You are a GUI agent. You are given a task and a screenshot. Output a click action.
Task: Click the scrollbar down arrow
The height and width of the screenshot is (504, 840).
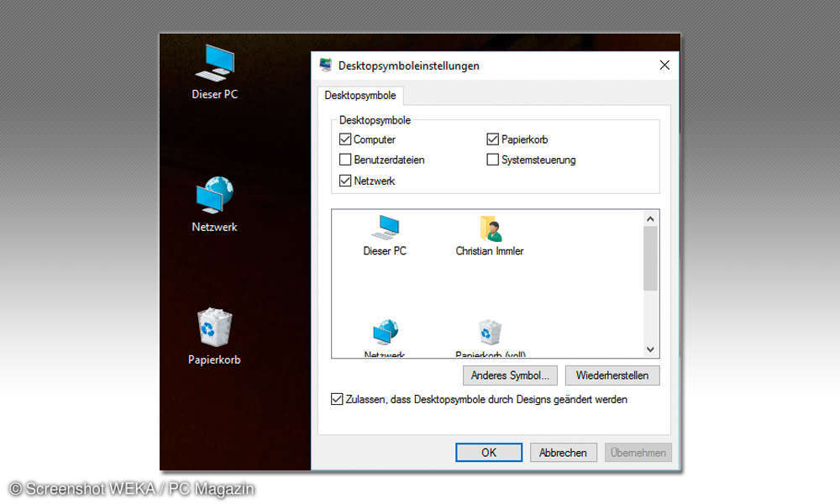[x=650, y=349]
